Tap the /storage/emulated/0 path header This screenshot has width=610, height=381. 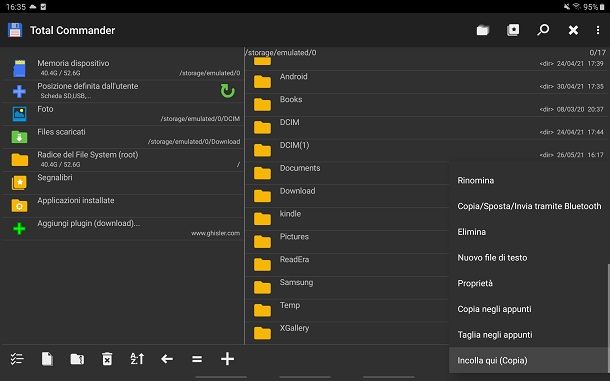(281, 53)
